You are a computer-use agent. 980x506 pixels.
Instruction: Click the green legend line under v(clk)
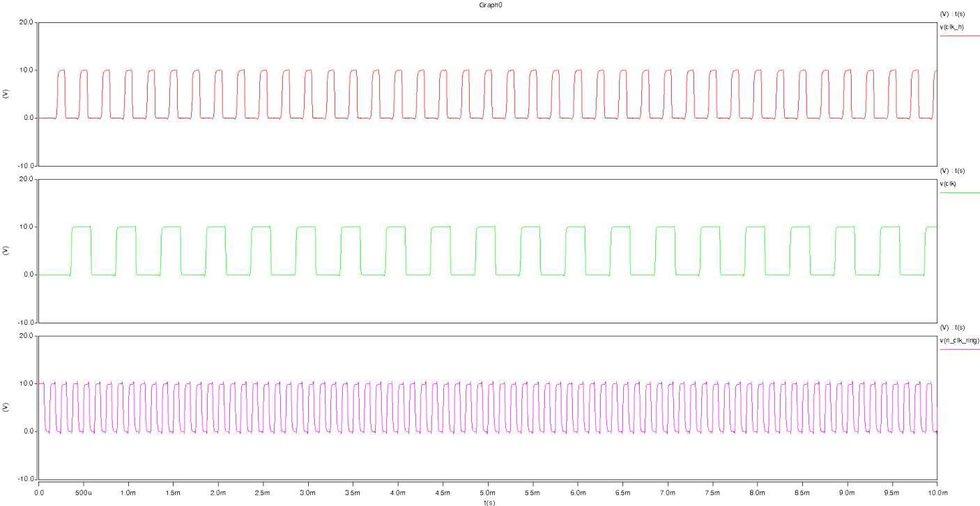coord(960,192)
